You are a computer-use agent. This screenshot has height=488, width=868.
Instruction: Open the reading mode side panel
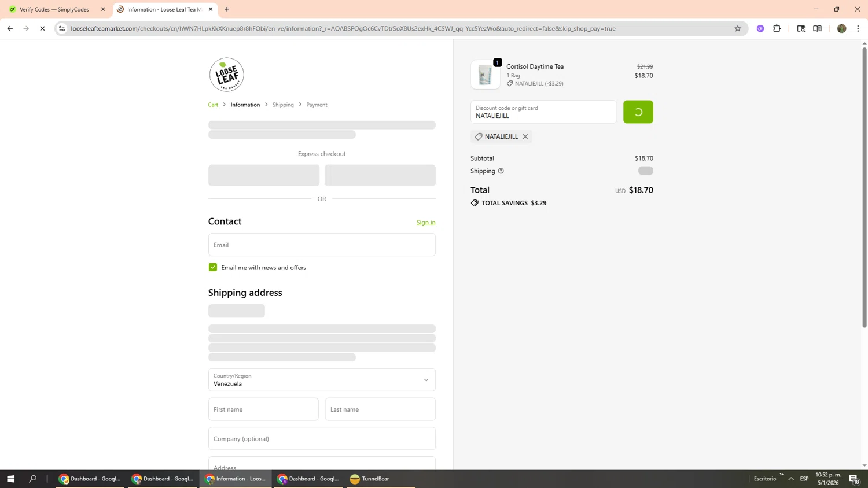(817, 28)
